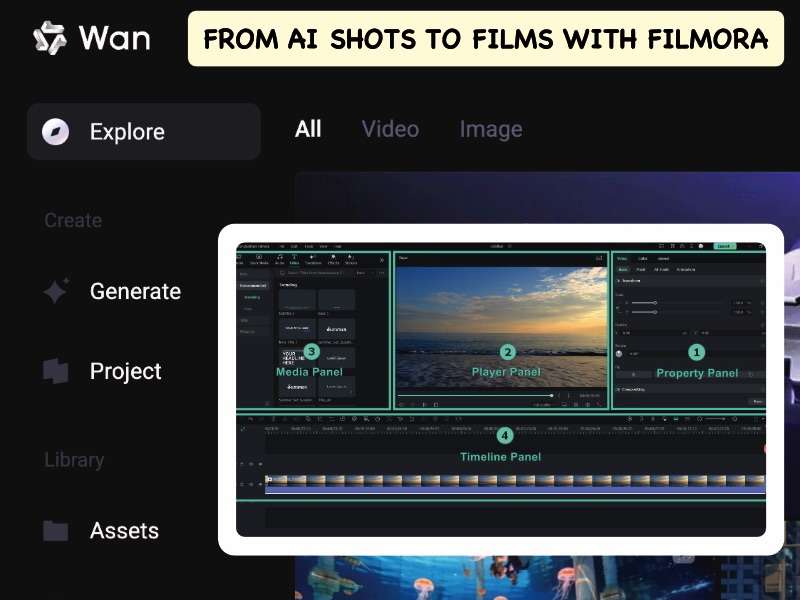
Task: Open the Explore page in Wan sidebar
Action: pyautogui.click(x=144, y=132)
